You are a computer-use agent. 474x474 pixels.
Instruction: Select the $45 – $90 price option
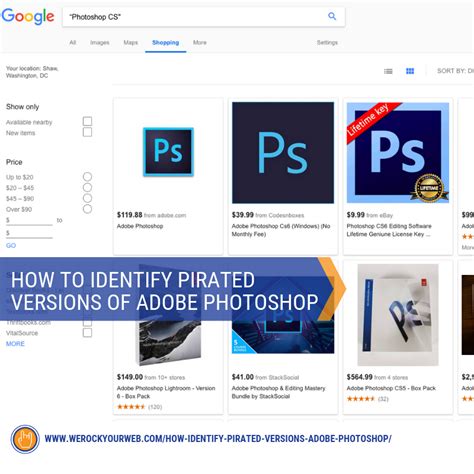click(87, 198)
